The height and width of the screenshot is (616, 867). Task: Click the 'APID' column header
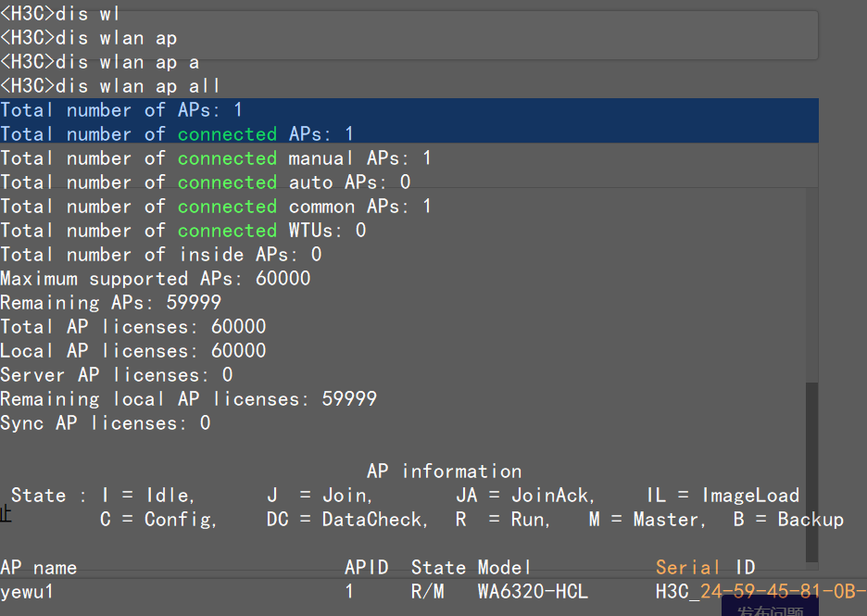[x=366, y=567]
